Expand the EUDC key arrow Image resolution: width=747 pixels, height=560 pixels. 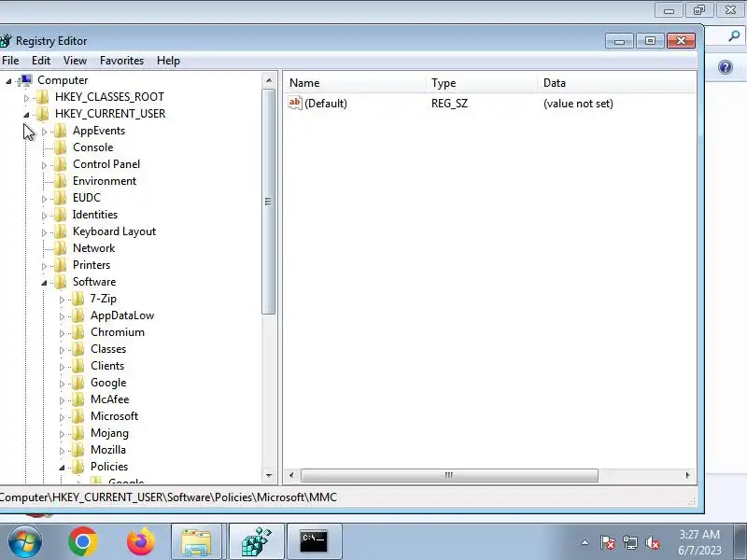[x=44, y=199]
